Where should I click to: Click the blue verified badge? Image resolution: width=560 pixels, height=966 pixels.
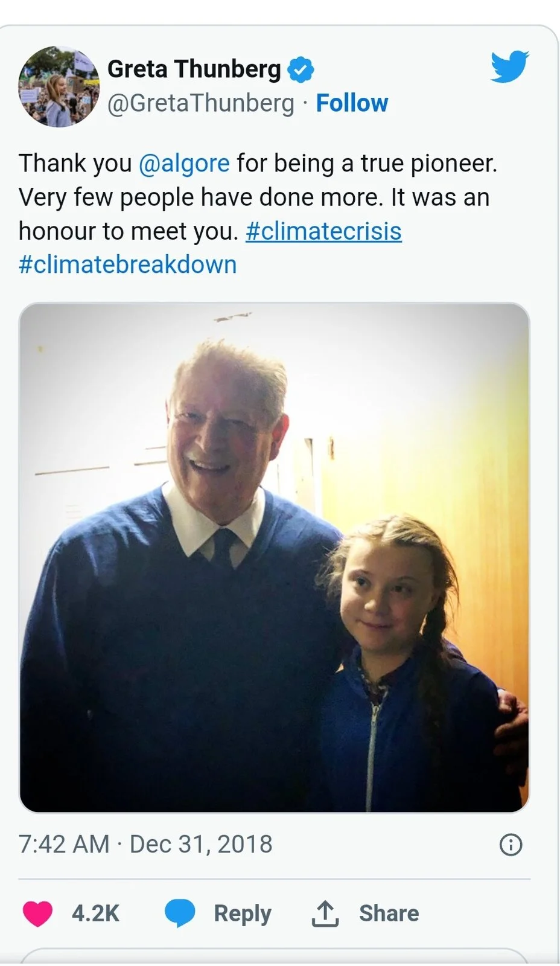[300, 70]
